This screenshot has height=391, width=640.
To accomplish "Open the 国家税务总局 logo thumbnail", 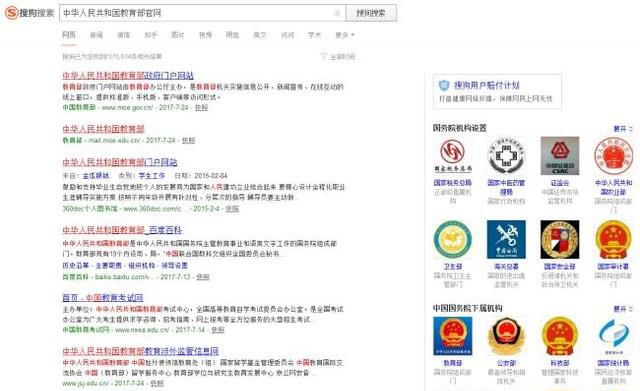I will click(x=453, y=156).
